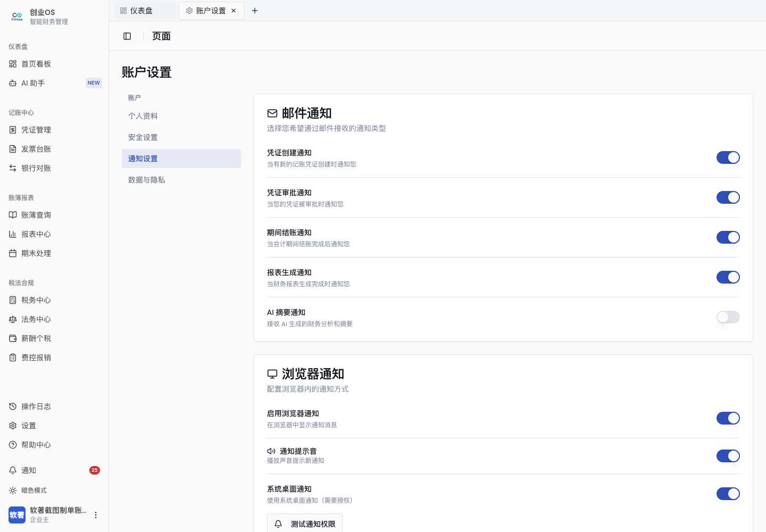This screenshot has width=766, height=532.
Task: Click the 报表中心 bar chart icon
Action: pos(13,234)
